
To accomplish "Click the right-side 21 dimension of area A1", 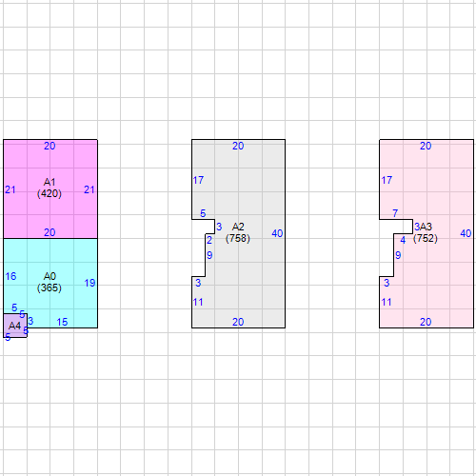I will click(x=89, y=189).
